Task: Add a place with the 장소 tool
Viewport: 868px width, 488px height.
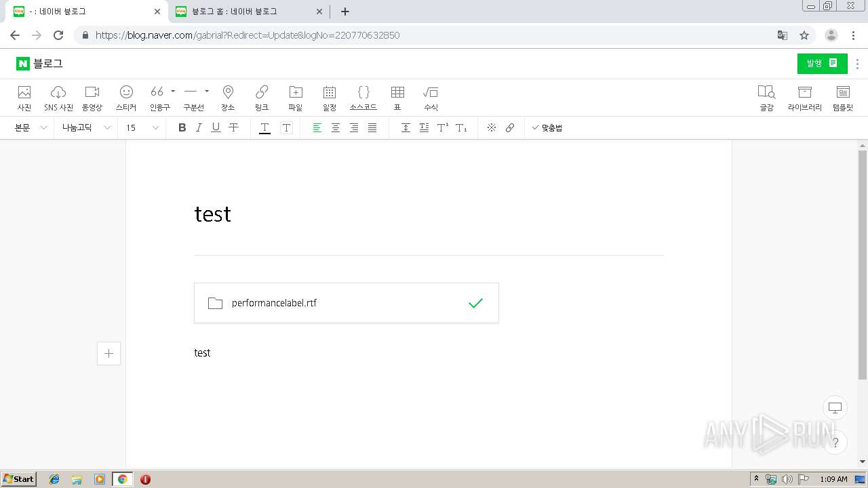Action: [x=228, y=98]
